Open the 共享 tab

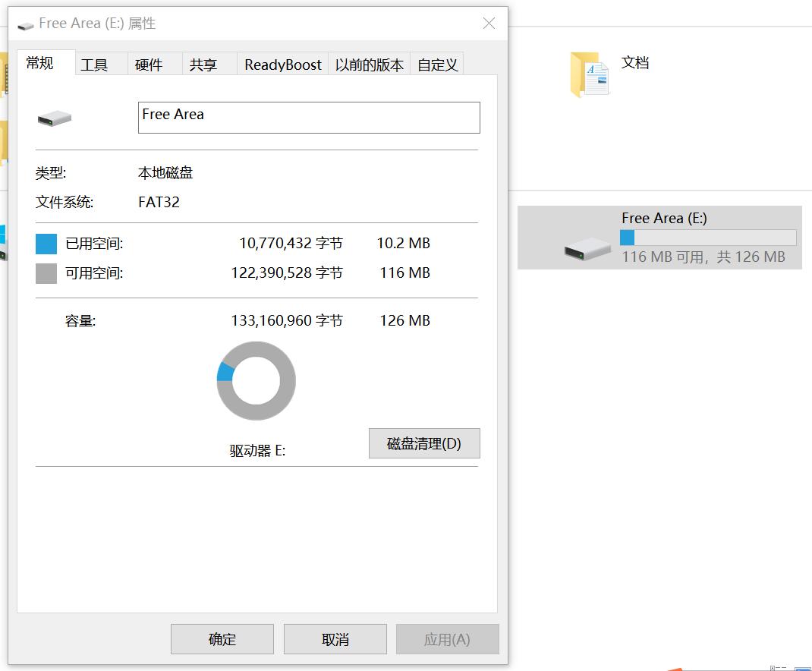(x=202, y=65)
